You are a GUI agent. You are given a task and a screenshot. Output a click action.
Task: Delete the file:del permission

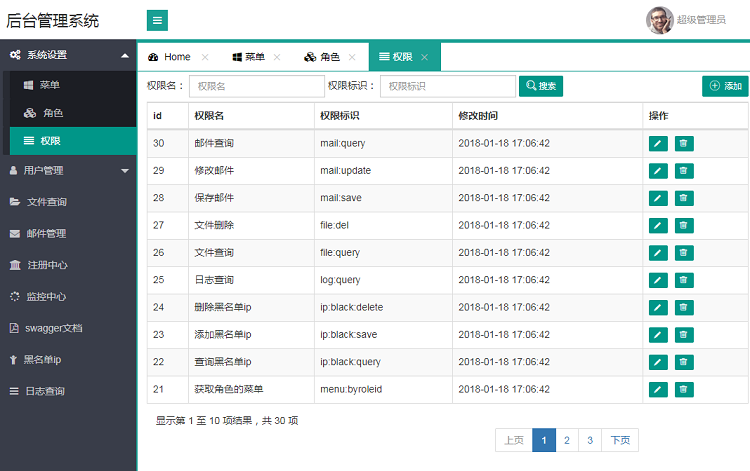tap(684, 225)
